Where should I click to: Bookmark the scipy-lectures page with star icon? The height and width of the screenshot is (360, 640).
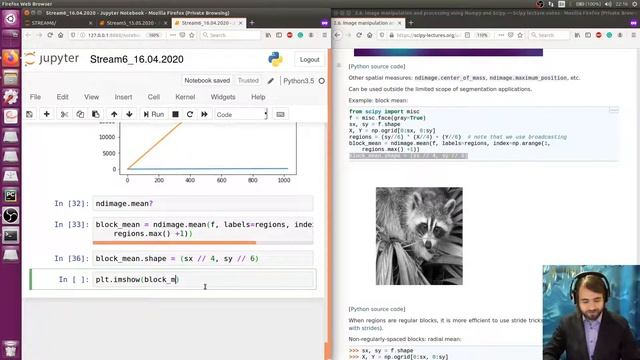tap(520, 35)
